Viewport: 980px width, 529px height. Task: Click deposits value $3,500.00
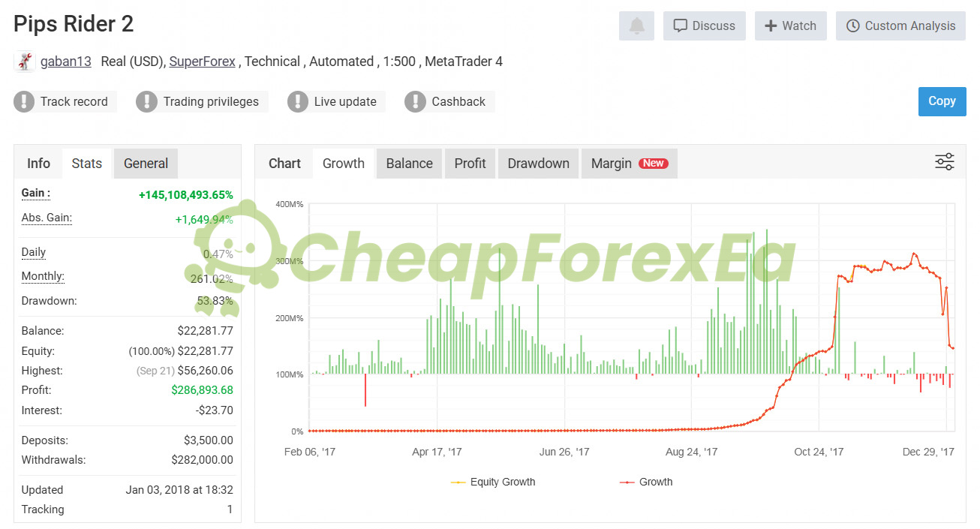[x=209, y=440]
